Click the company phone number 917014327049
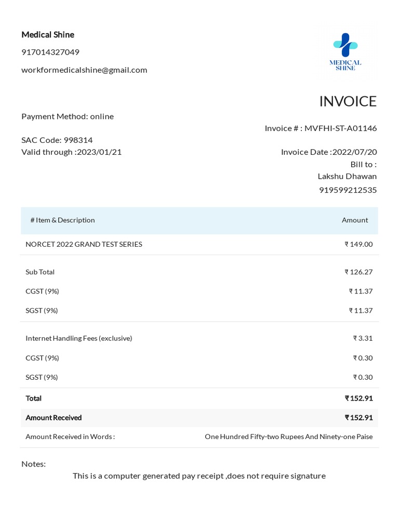Screen dimensions: 399x532 click(50, 52)
